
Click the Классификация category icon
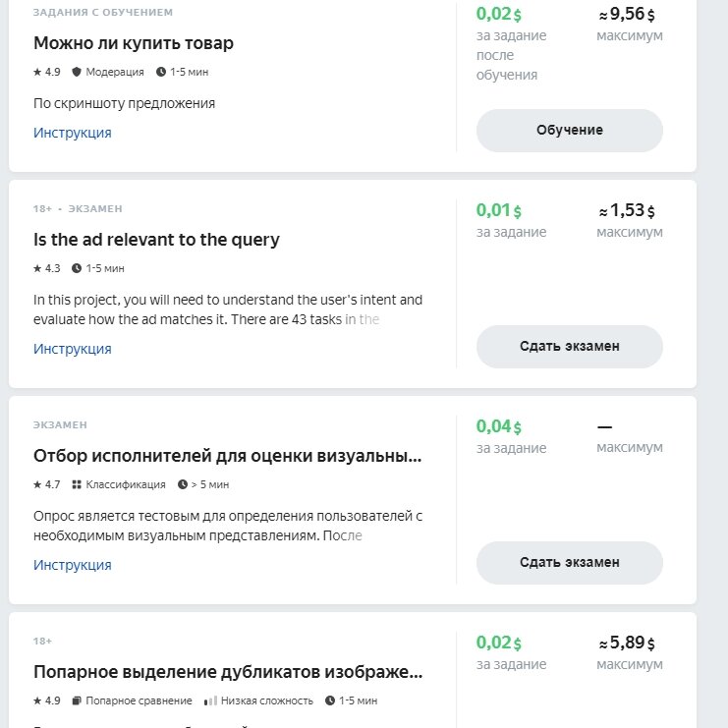pos(77,484)
